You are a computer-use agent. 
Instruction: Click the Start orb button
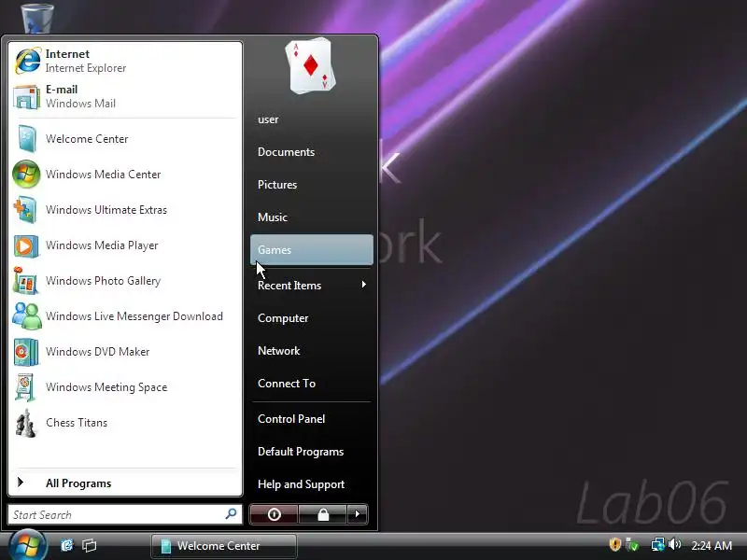point(27,546)
